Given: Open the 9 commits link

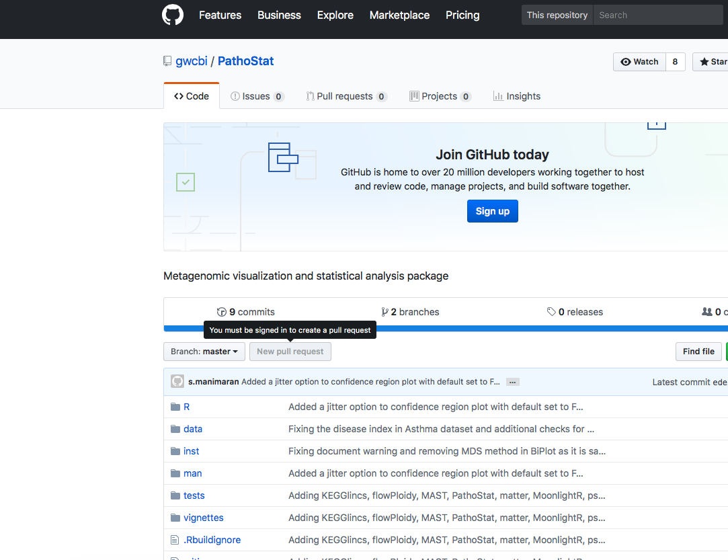Looking at the screenshot, I should pyautogui.click(x=245, y=312).
